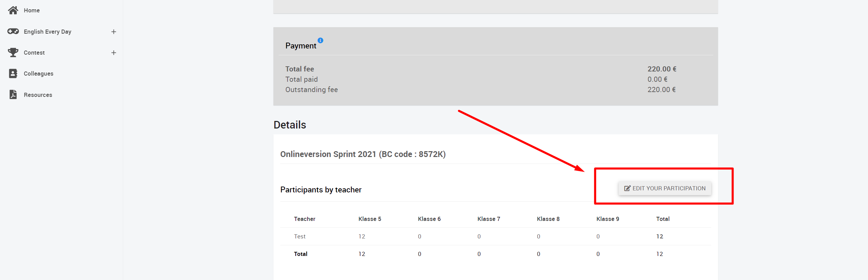Click the Klasse 5 value in Total row
Image resolution: width=868 pixels, height=280 pixels.
tap(362, 254)
